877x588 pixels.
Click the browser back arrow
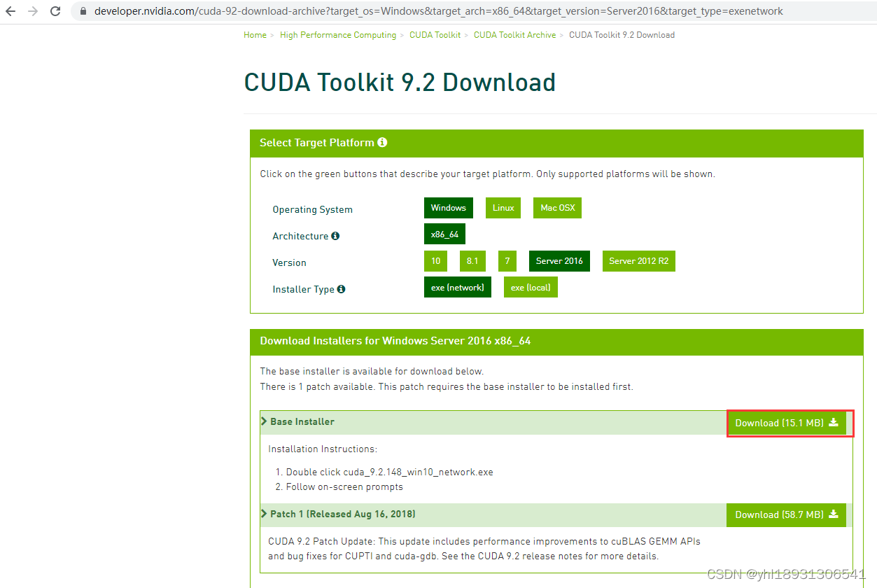10,11
